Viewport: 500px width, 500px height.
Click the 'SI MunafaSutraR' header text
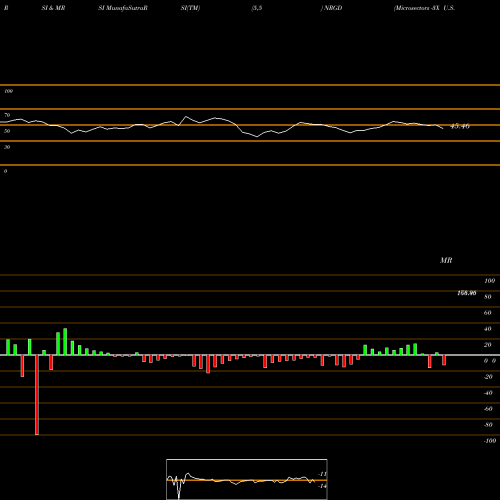123,8
